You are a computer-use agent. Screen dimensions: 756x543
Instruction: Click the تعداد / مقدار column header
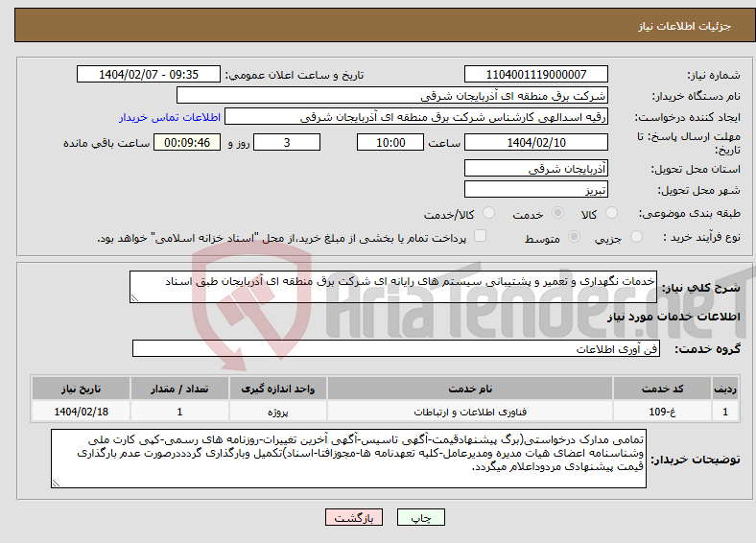coord(179,389)
